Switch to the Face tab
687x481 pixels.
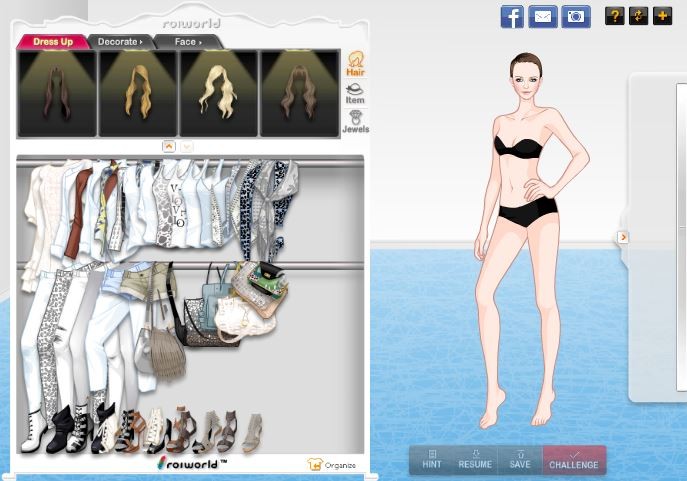point(187,42)
